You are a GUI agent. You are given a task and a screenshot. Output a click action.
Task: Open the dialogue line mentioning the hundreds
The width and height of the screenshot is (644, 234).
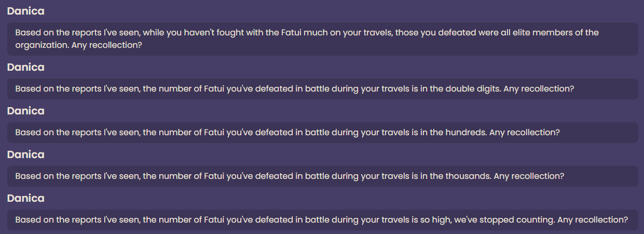tap(322, 133)
